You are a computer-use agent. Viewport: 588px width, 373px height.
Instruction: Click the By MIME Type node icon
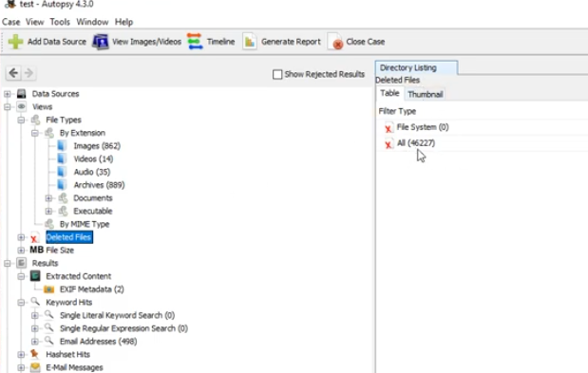click(x=49, y=224)
